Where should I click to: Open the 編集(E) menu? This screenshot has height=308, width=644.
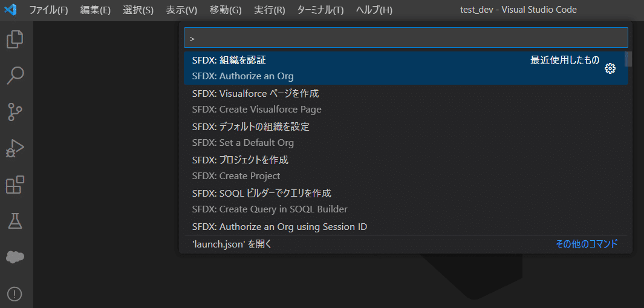coord(96,10)
